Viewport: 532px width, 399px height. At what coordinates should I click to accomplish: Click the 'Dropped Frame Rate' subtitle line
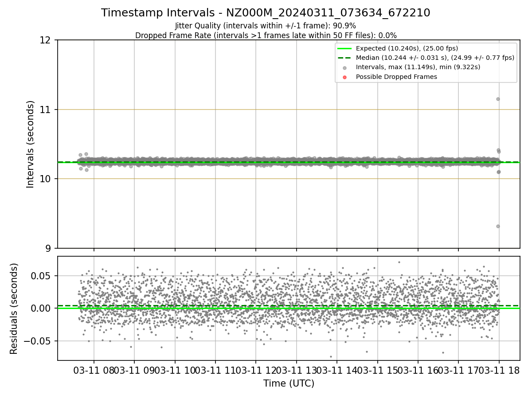pyautogui.click(x=266, y=35)
